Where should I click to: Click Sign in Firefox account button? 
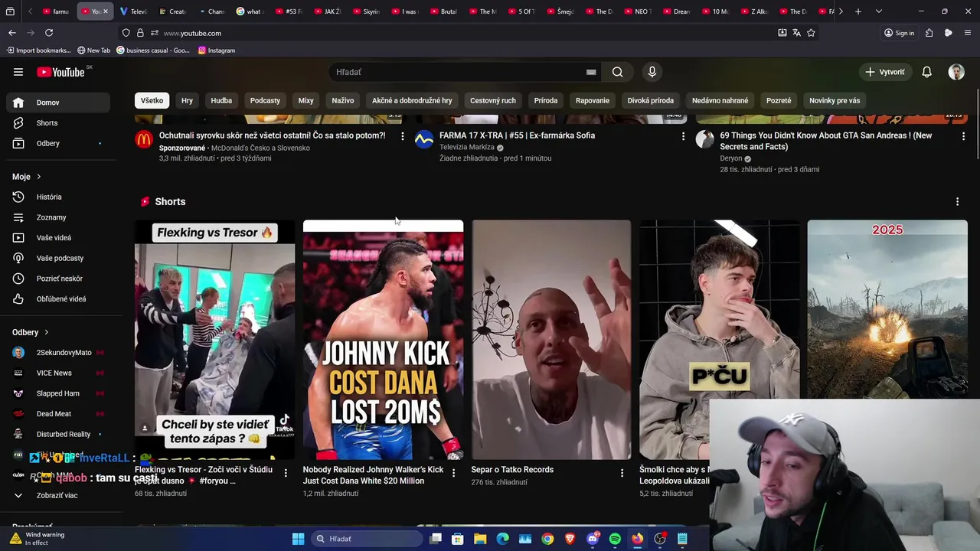click(900, 33)
